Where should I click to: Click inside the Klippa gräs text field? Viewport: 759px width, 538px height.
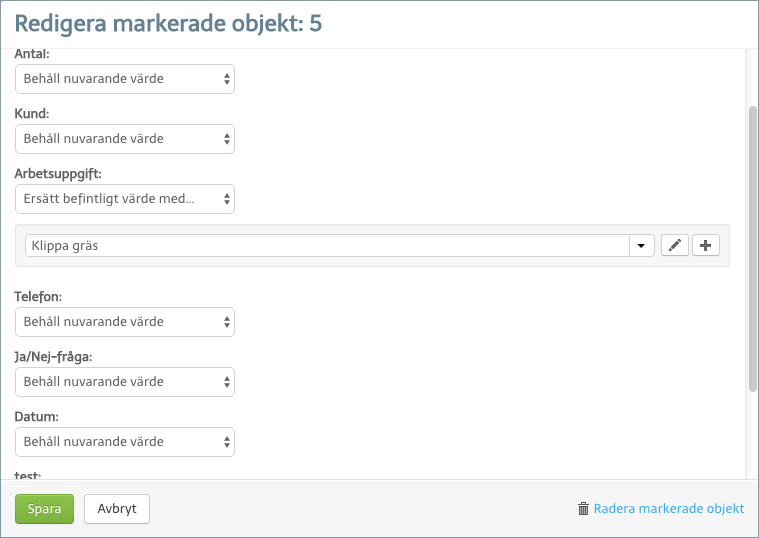(327, 246)
